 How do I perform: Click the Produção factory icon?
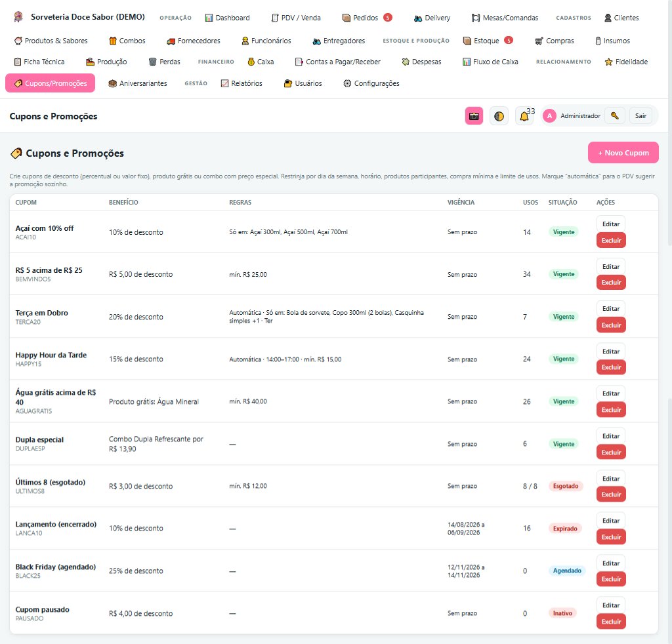pyautogui.click(x=90, y=62)
